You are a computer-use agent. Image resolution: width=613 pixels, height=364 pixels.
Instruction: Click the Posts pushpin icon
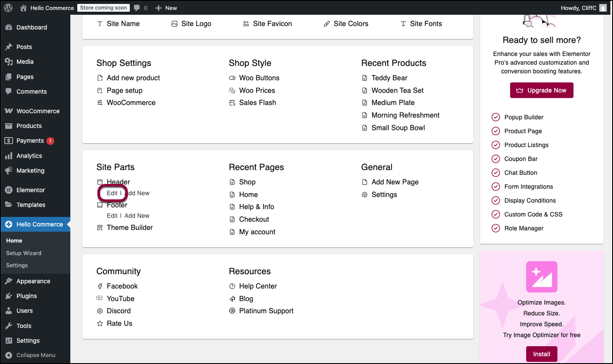click(x=9, y=47)
